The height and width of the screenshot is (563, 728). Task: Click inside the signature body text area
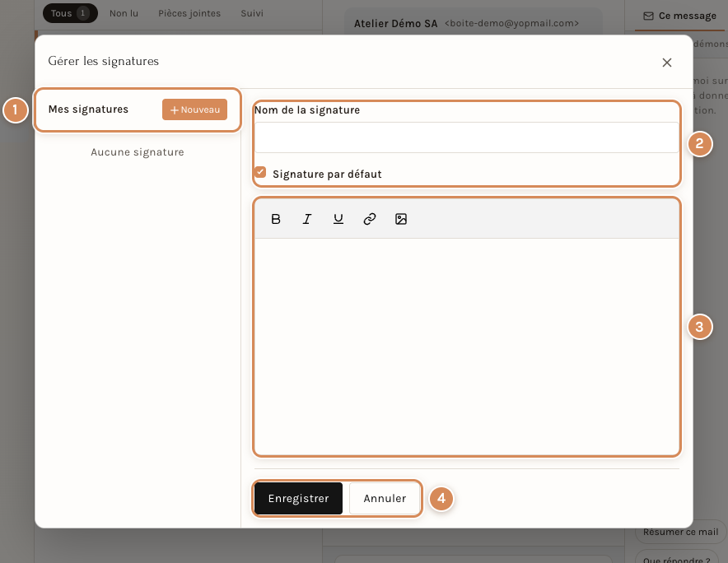467,347
